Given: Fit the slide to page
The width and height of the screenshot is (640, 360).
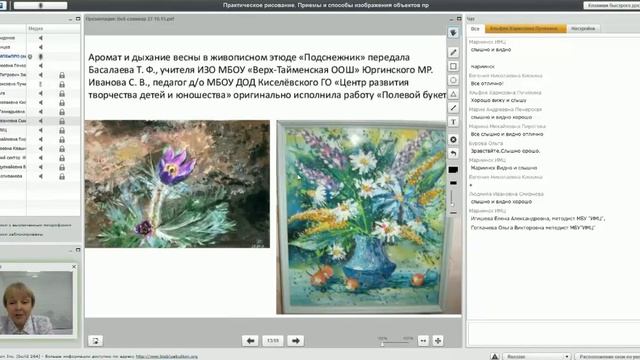Looking at the screenshot, I should coord(438,340).
